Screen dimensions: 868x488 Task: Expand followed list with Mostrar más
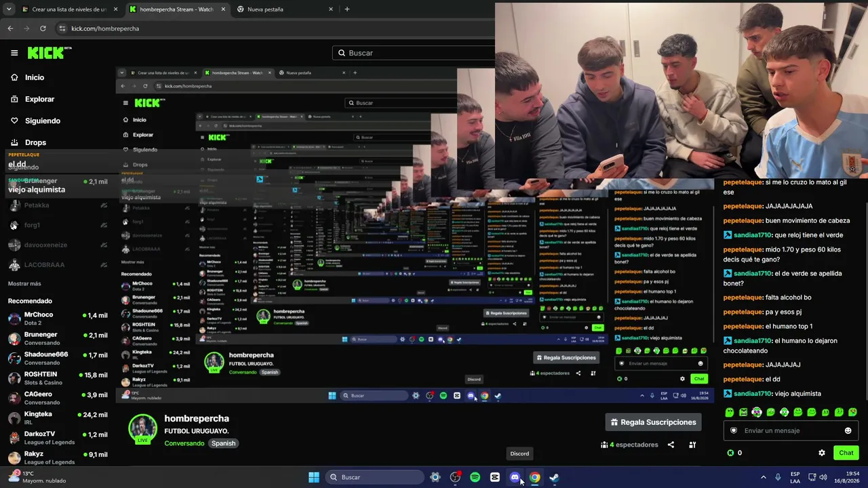click(x=24, y=283)
